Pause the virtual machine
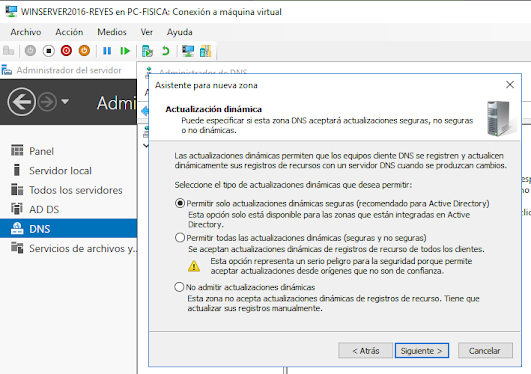Screen dimensions: 531x374 pos(107,51)
